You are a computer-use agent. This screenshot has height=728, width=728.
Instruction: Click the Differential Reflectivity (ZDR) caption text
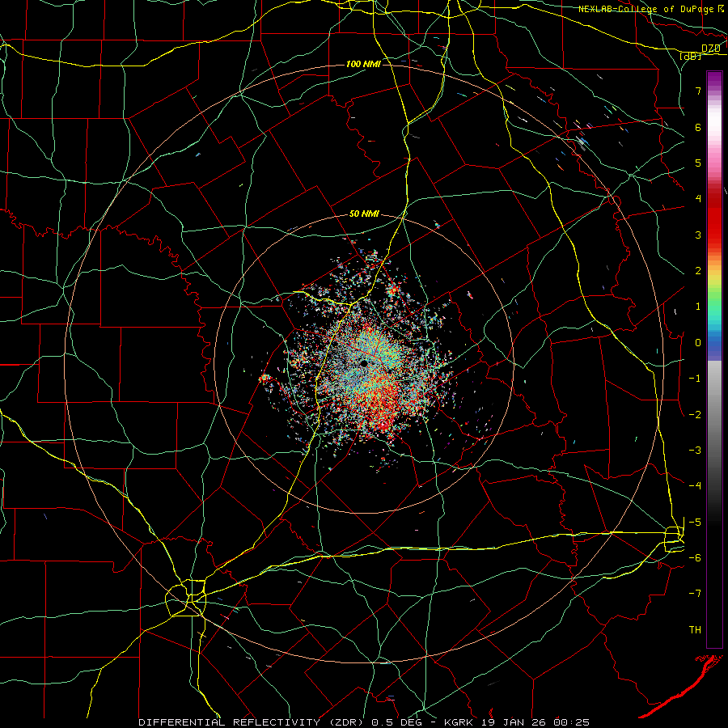coord(252,722)
